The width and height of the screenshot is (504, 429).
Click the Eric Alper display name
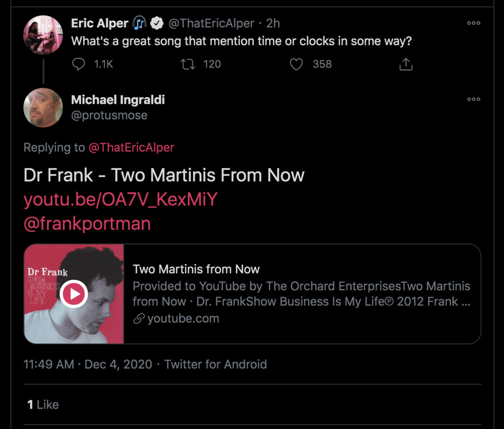[99, 23]
